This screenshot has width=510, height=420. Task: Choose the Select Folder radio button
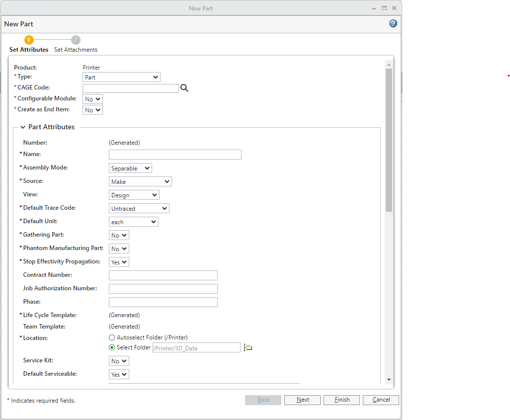(112, 347)
